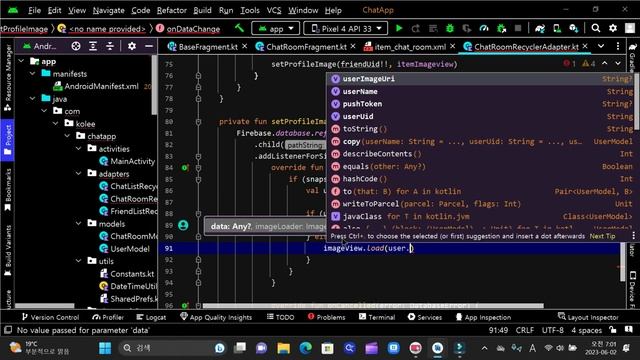640x360 pixels.
Task: Open the Pixel 4 API 33 device dropdown
Action: click(x=346, y=28)
